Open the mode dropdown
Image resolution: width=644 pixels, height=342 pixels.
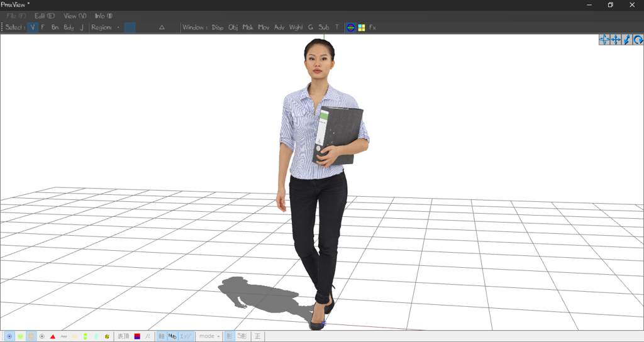click(209, 336)
